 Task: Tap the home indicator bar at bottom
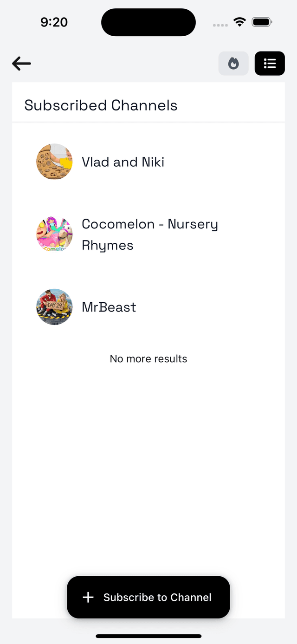coord(148,636)
